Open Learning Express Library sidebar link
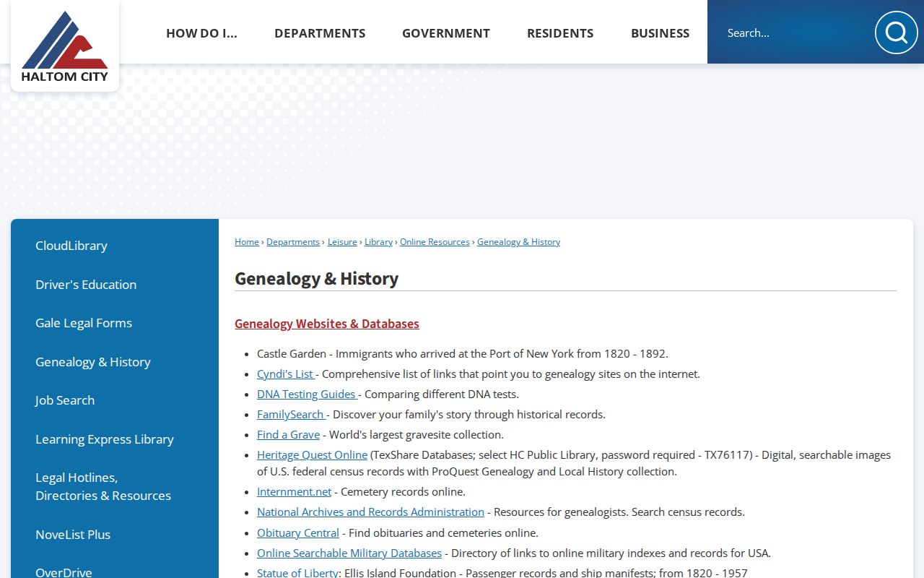This screenshot has width=924, height=578. click(105, 439)
